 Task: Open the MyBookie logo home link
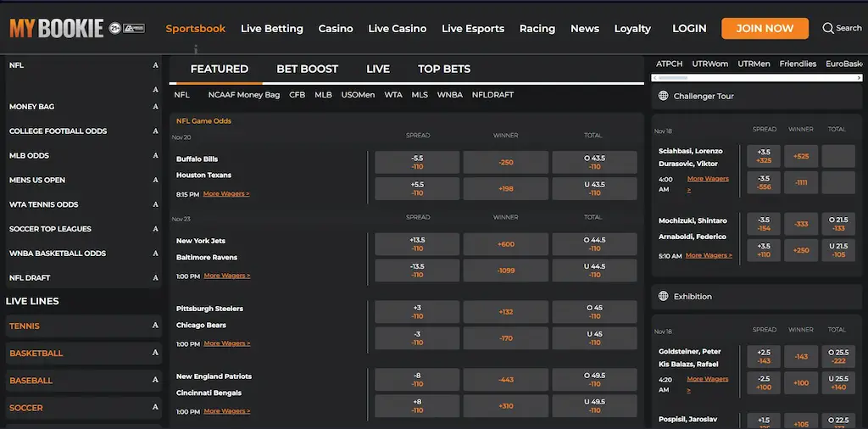pos(57,28)
